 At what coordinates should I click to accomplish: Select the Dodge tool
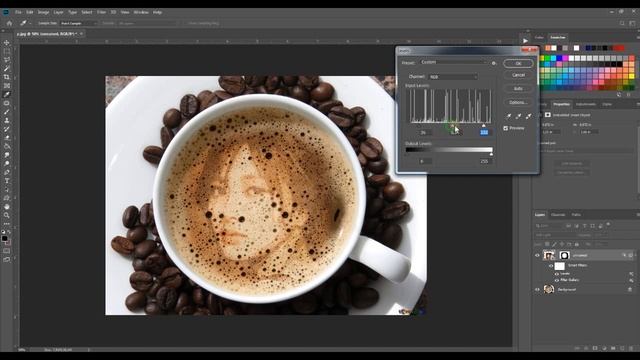(x=7, y=163)
